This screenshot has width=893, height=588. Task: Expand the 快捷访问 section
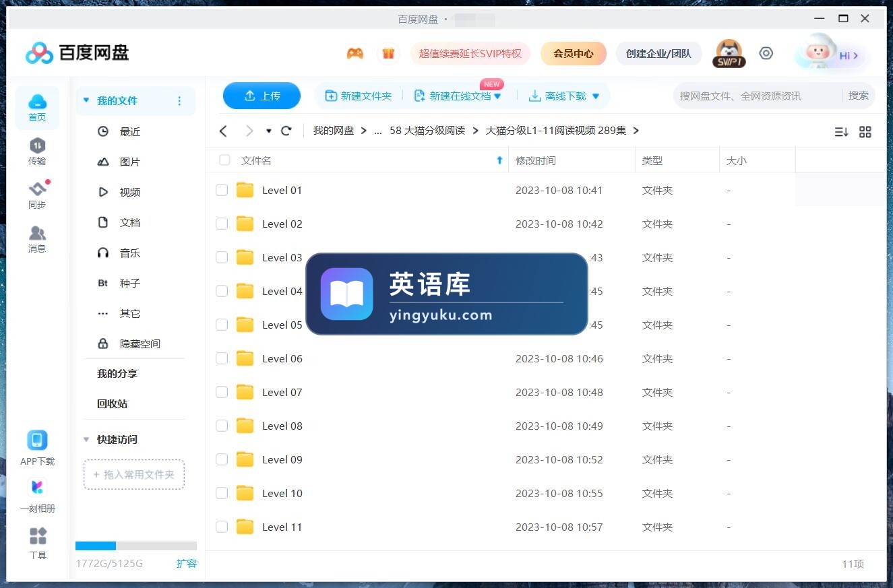pyautogui.click(x=86, y=439)
